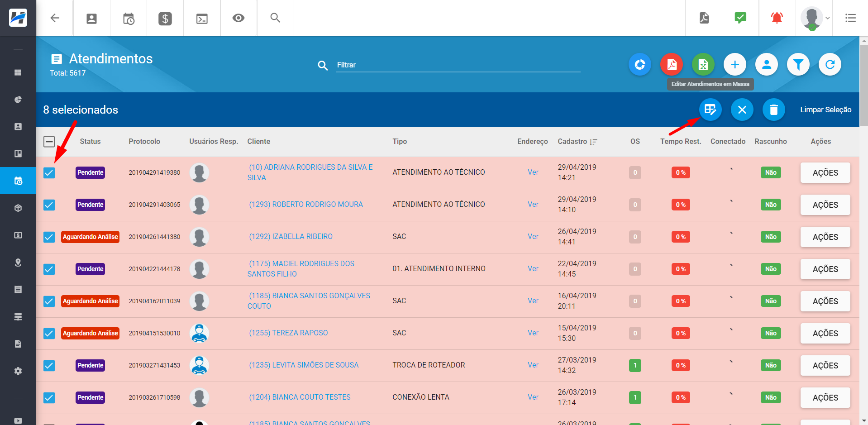Open the calendar clock icon in top toolbar
This screenshot has height=425, width=868.
pyautogui.click(x=129, y=19)
